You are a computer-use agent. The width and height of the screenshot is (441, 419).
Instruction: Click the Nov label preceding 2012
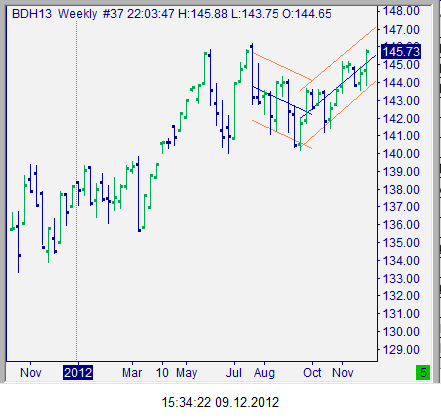pyautogui.click(x=31, y=372)
